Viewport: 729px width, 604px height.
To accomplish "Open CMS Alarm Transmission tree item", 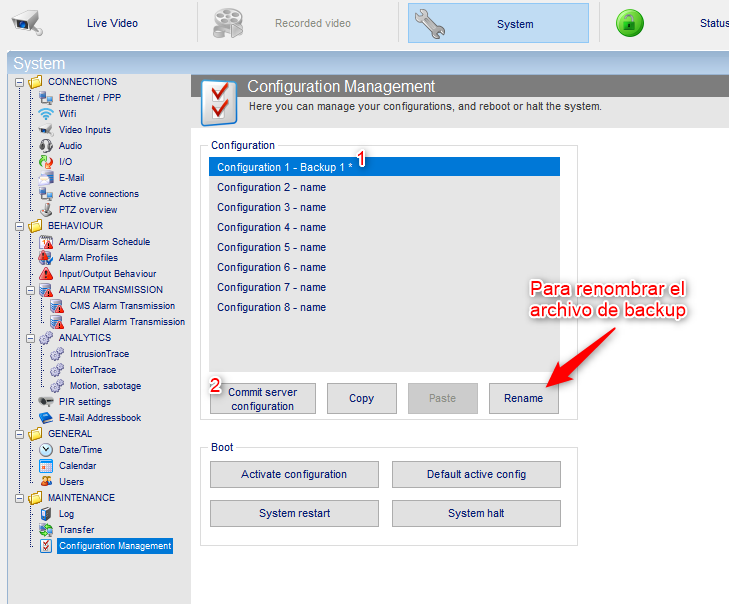I will pos(122,306).
